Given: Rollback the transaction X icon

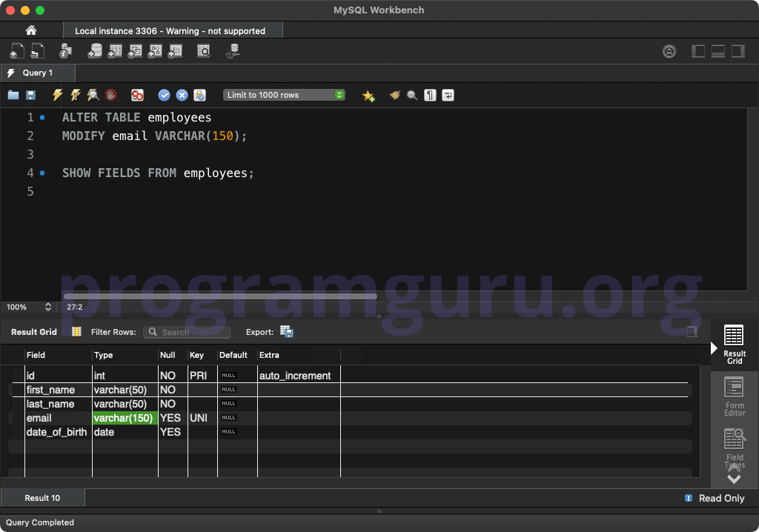Looking at the screenshot, I should 182,95.
